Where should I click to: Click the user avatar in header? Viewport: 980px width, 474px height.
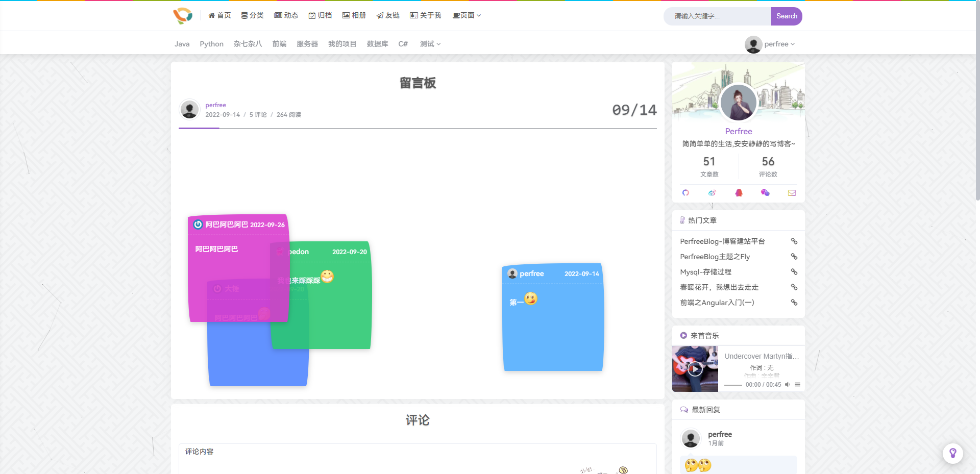(x=753, y=44)
